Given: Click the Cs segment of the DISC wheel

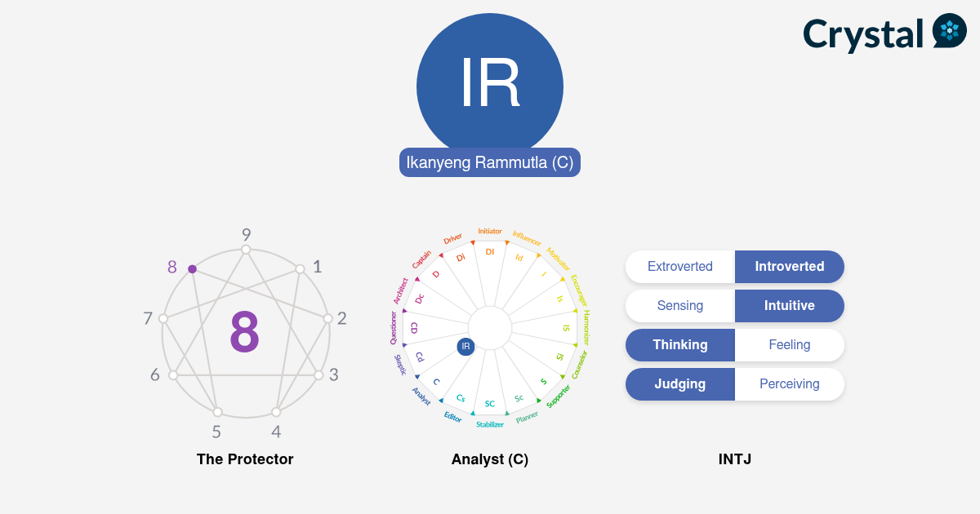Looking at the screenshot, I should pyautogui.click(x=461, y=398).
